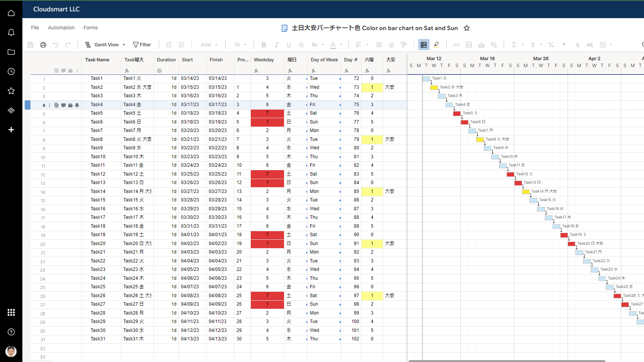644x362 pixels.
Task: Click the highlight changes marker icon
Action: tap(436, 45)
